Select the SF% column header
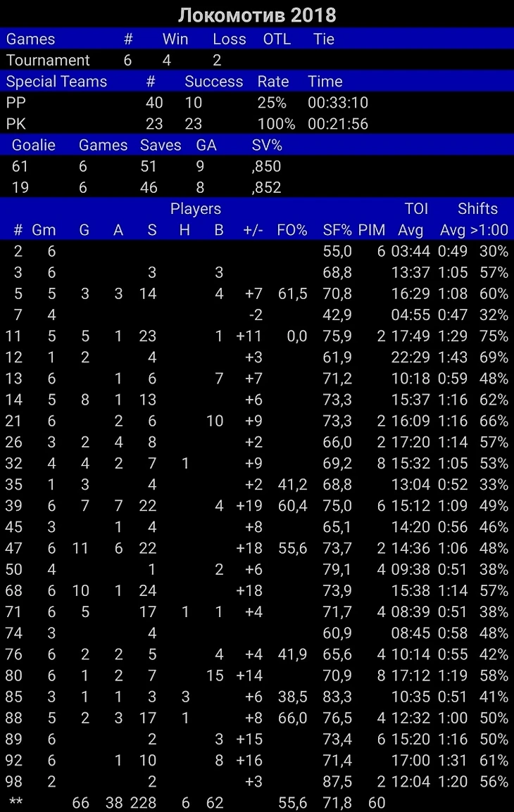Screen dimensions: 514x812 click(337, 230)
